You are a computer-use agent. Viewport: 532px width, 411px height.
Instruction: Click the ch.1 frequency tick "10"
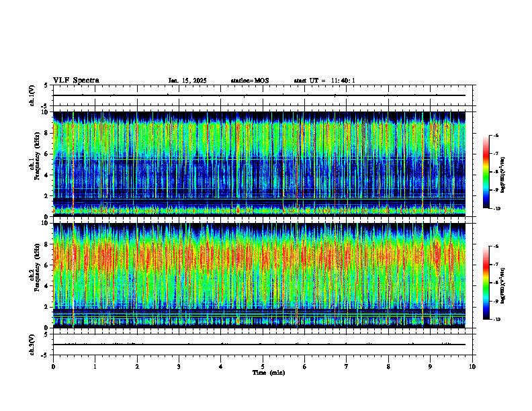[x=44, y=112]
